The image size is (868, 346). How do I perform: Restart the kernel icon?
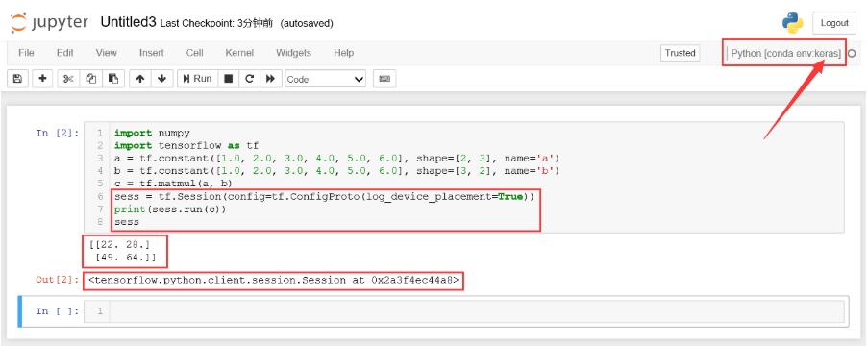click(x=249, y=79)
